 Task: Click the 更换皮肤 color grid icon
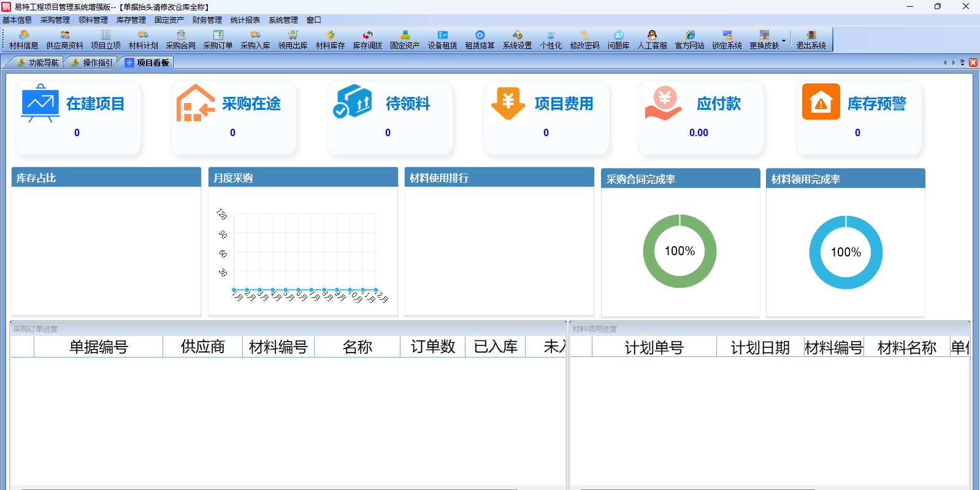point(764,36)
